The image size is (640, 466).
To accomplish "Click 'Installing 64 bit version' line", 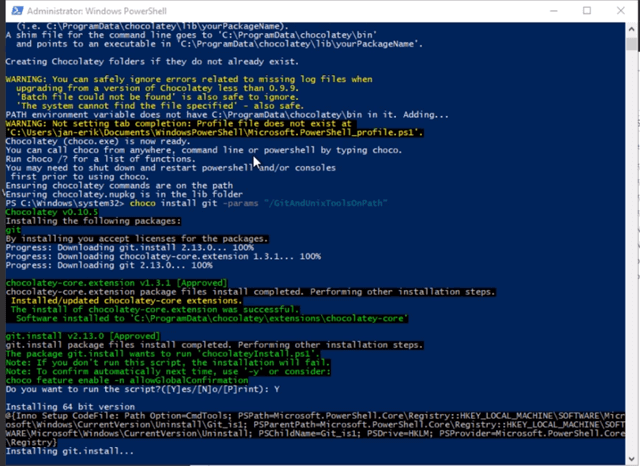I will tap(70, 407).
